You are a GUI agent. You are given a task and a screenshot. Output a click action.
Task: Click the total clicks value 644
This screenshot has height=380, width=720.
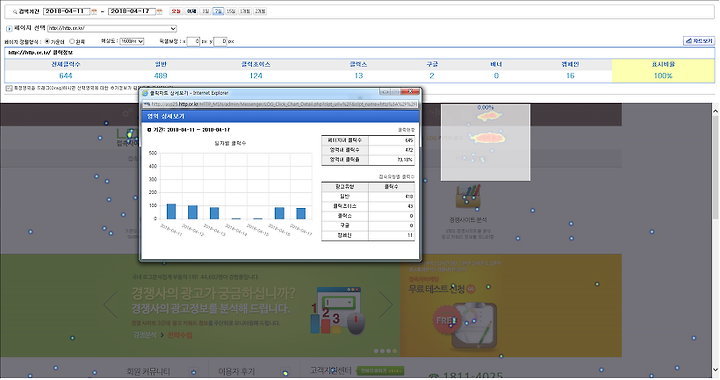pyautogui.click(x=66, y=76)
